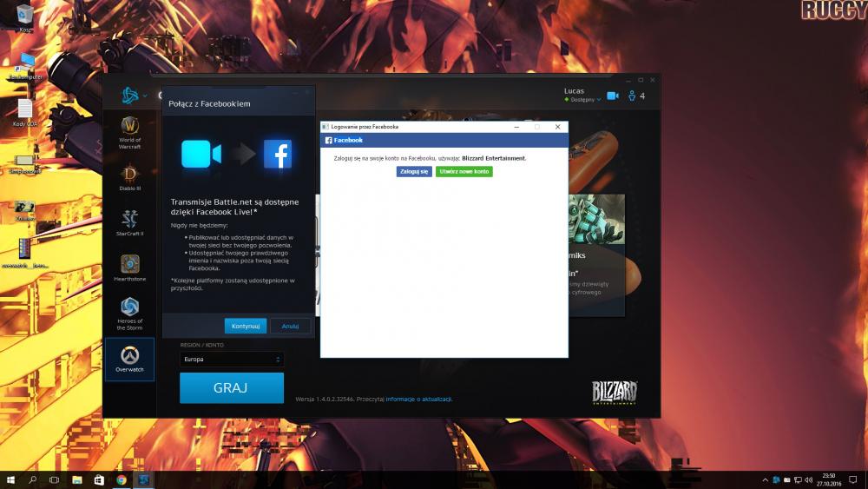Select Hearthstone in game sidebar

coord(129,268)
